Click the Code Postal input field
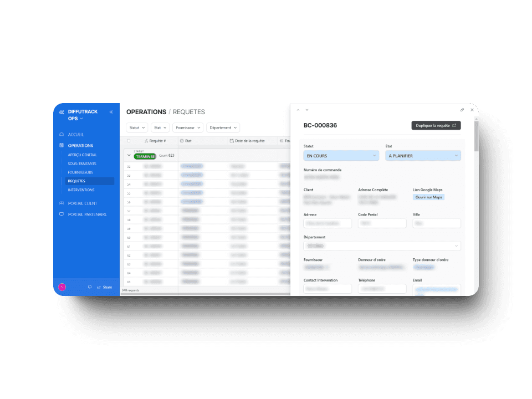Screen dimensions: 532x399 click(382, 223)
